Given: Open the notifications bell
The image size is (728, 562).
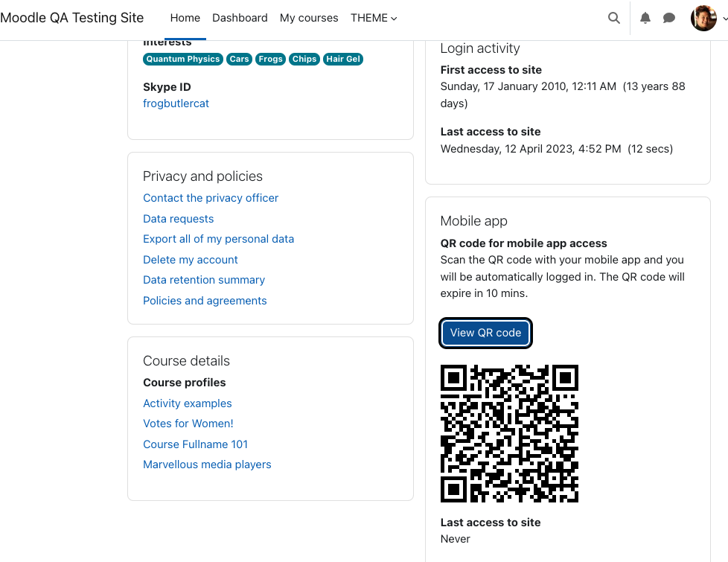Looking at the screenshot, I should [645, 18].
